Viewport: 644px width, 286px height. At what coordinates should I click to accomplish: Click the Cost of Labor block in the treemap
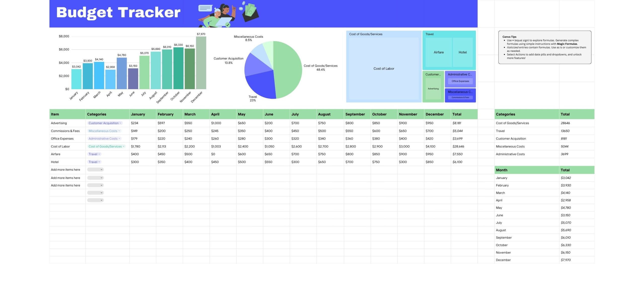point(383,68)
